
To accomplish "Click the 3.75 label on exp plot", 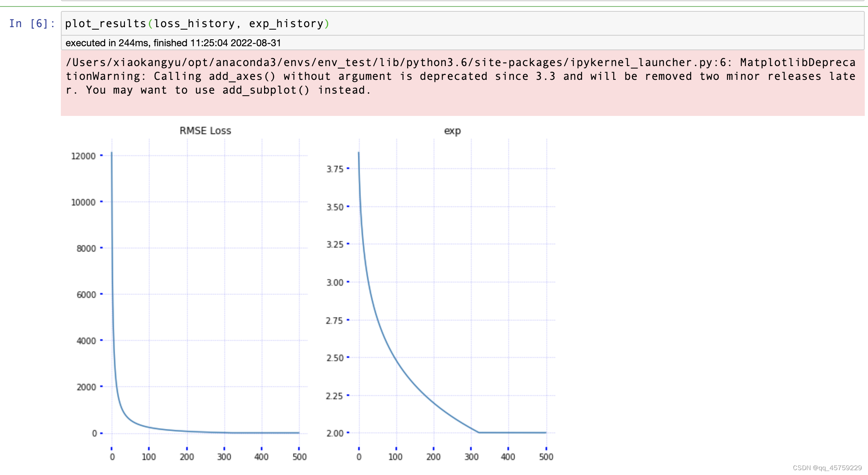I will pos(335,169).
